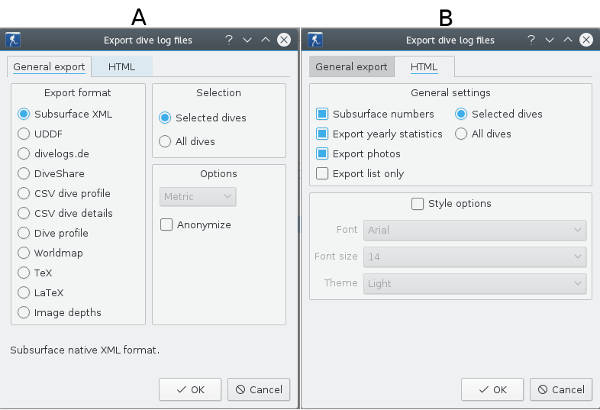Screen dimensions: 600x410
Task: Click the down chevron in window B titlebar
Action: [x=549, y=40]
